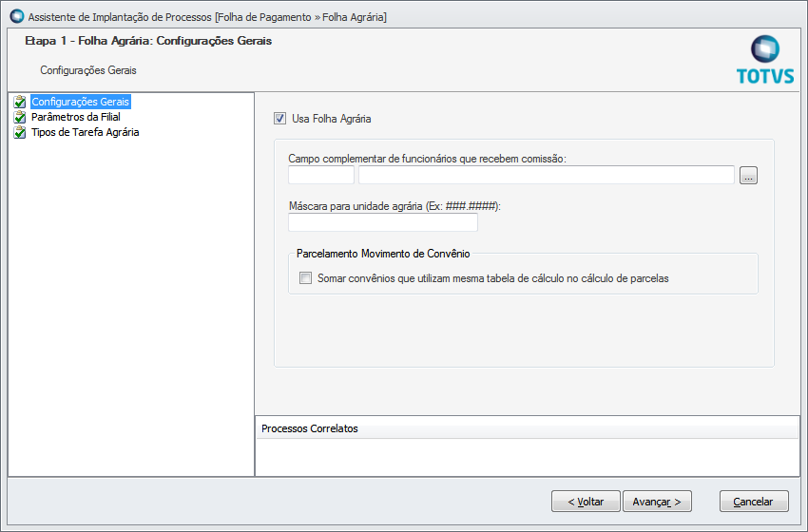Click the Etapa 1 - Folha Agrária heading
Screen dimensions: 808x532
click(148, 41)
